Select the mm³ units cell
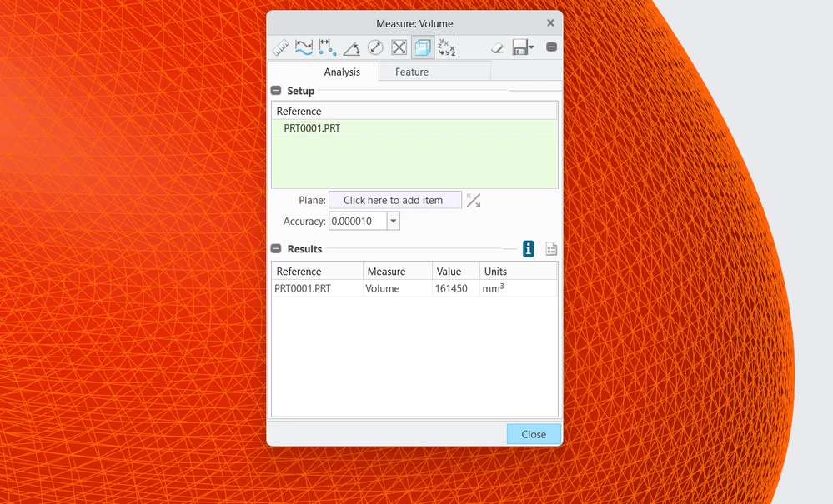 (x=519, y=288)
